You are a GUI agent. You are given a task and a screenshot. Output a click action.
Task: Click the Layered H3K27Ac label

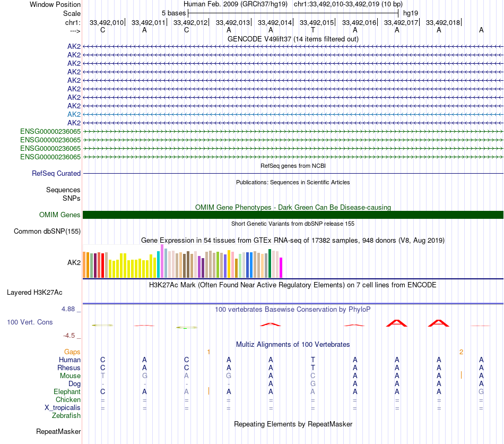34,293
